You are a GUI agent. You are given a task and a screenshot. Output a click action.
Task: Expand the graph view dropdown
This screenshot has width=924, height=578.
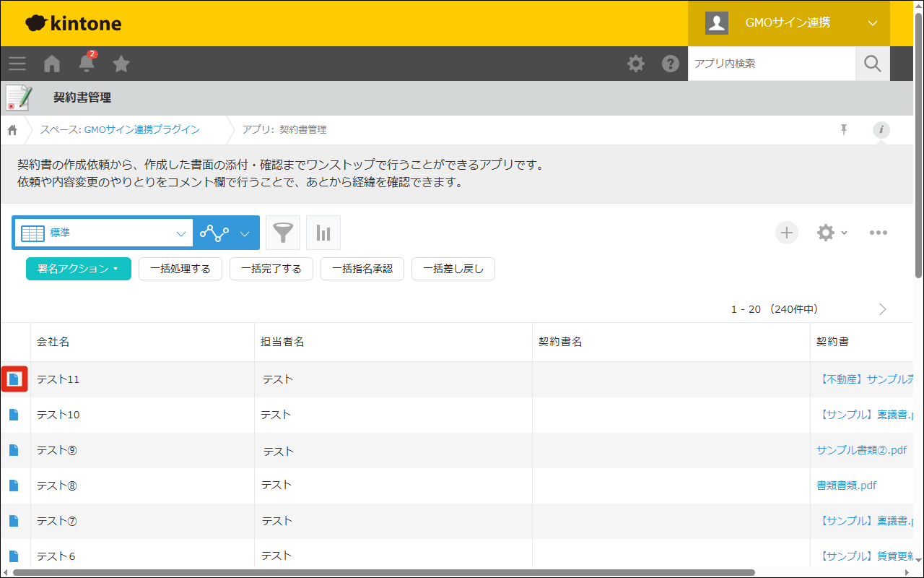(227, 233)
